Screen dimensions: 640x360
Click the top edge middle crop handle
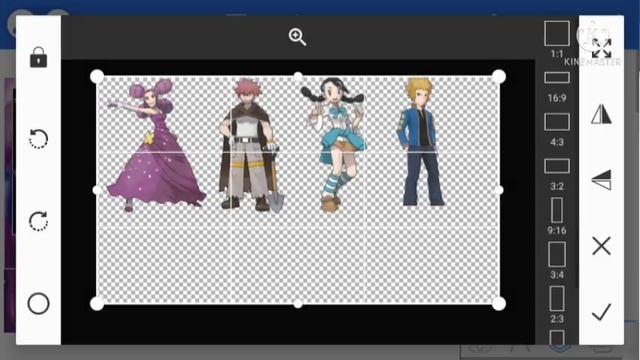[298, 76]
